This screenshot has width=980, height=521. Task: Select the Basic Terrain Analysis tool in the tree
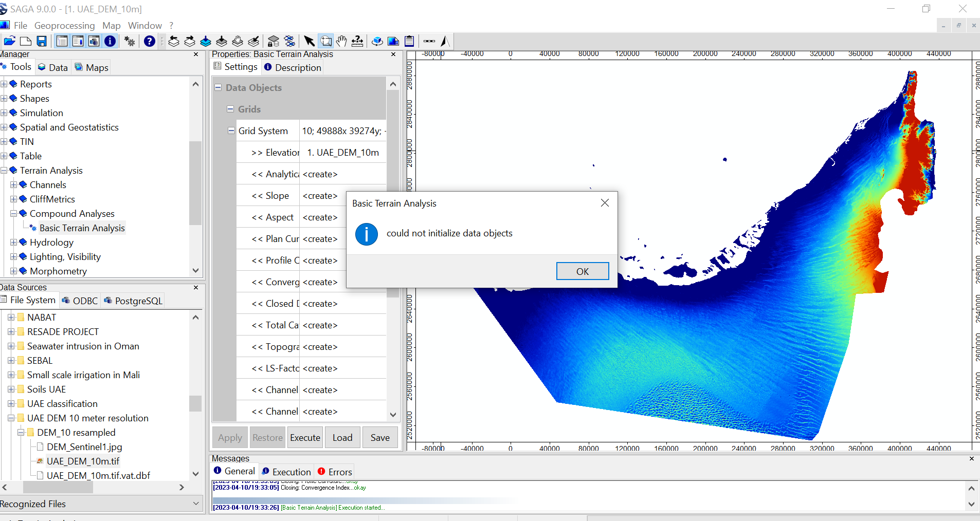(x=82, y=228)
